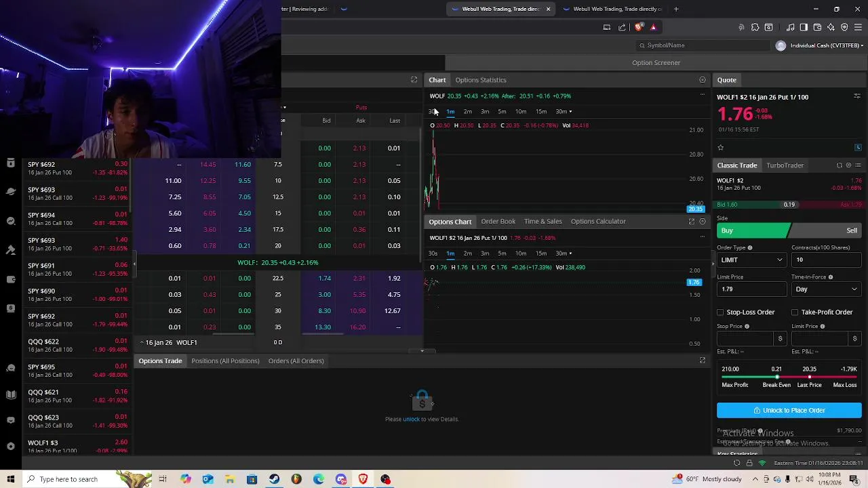
Task: Click the unlock link in details message
Action: [411, 419]
